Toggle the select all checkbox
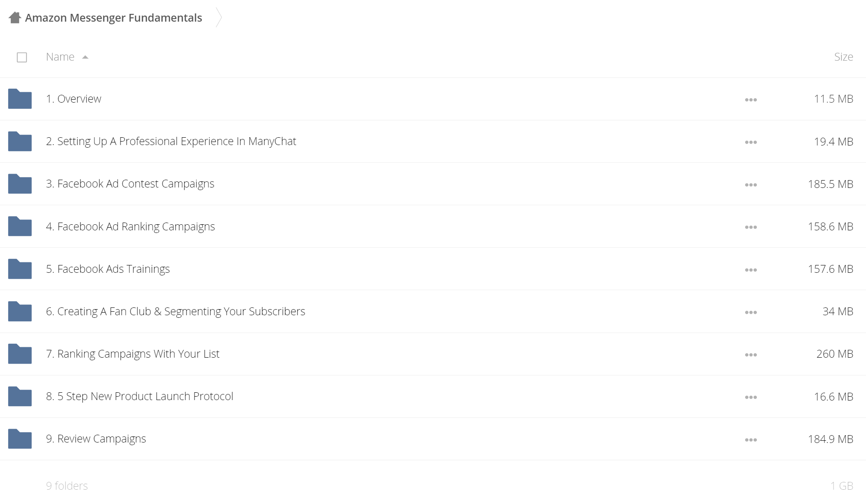The image size is (866, 504). (22, 57)
